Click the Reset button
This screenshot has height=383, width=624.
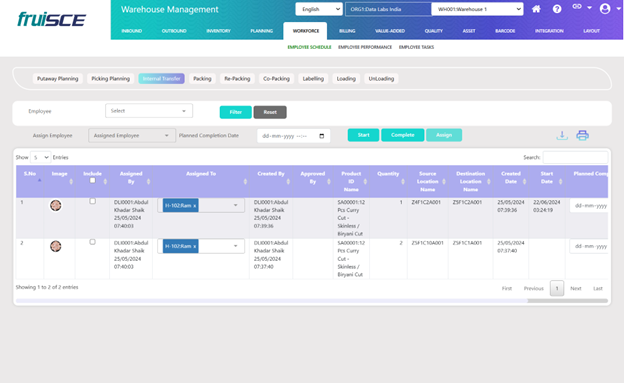coord(270,112)
